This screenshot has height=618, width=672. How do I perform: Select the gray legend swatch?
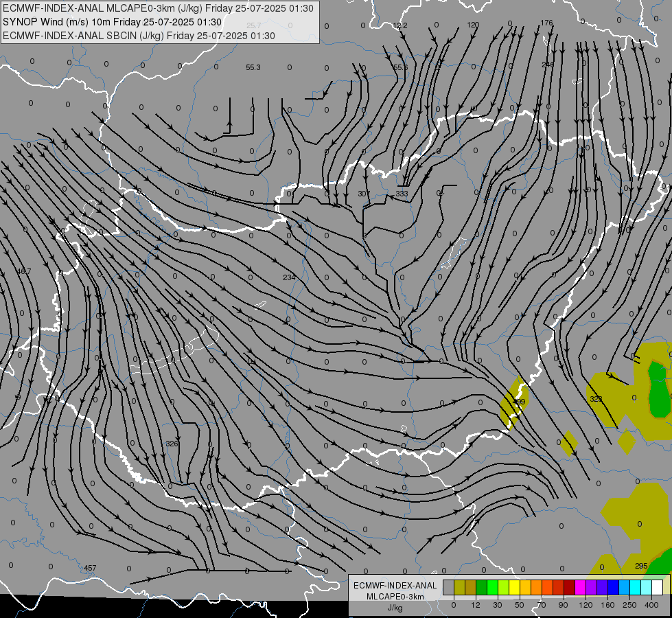click(449, 587)
